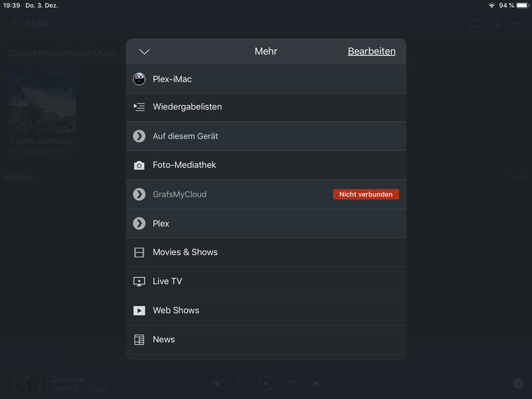Rewind with skip-back button
This screenshot has height=399, width=532.
[241, 383]
